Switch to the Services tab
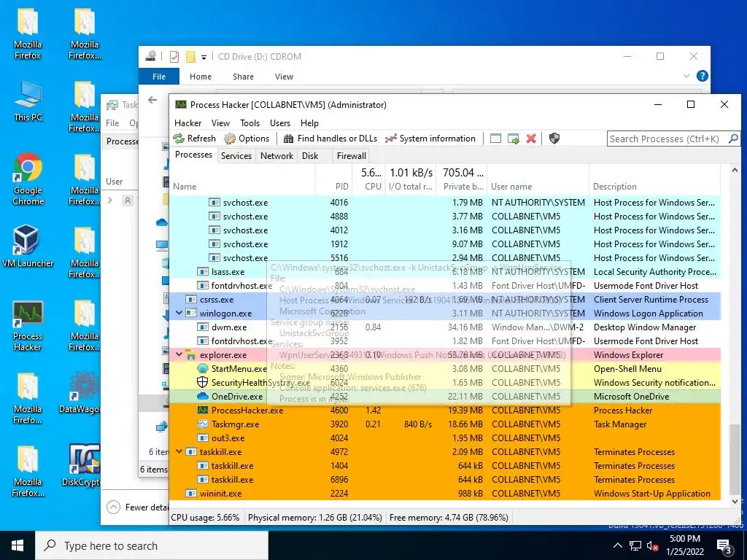Viewport: 747px width, 560px height. tap(236, 156)
